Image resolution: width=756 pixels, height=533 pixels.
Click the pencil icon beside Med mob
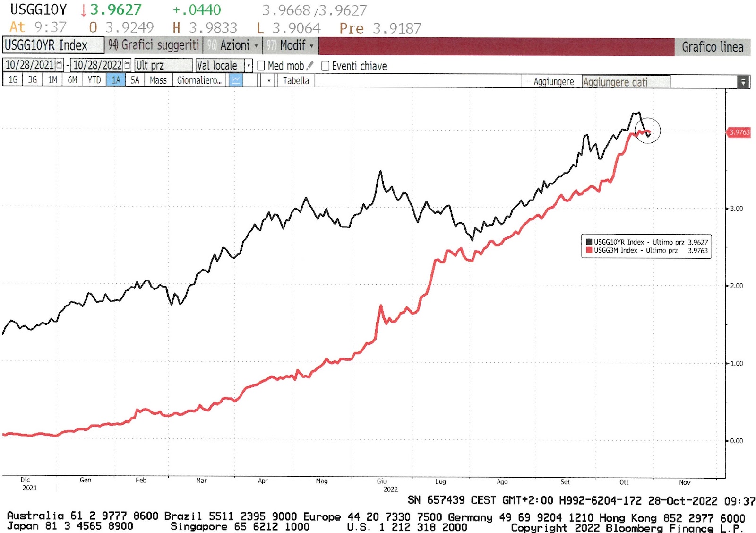pyautogui.click(x=310, y=66)
